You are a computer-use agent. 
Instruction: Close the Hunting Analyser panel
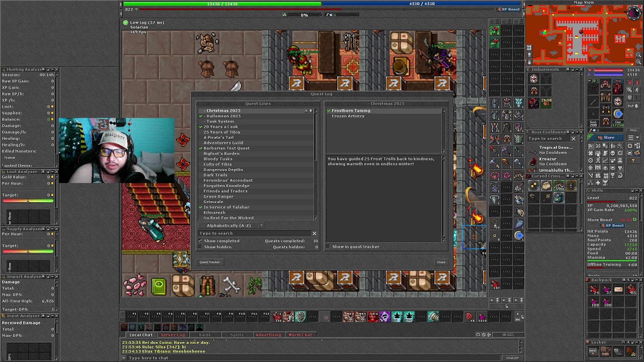click(x=56, y=69)
